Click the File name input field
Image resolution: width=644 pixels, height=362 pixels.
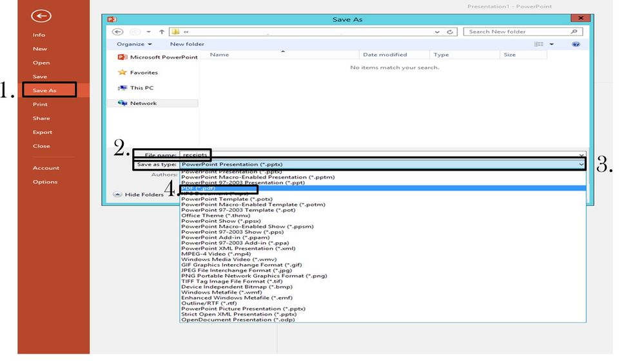pos(382,155)
